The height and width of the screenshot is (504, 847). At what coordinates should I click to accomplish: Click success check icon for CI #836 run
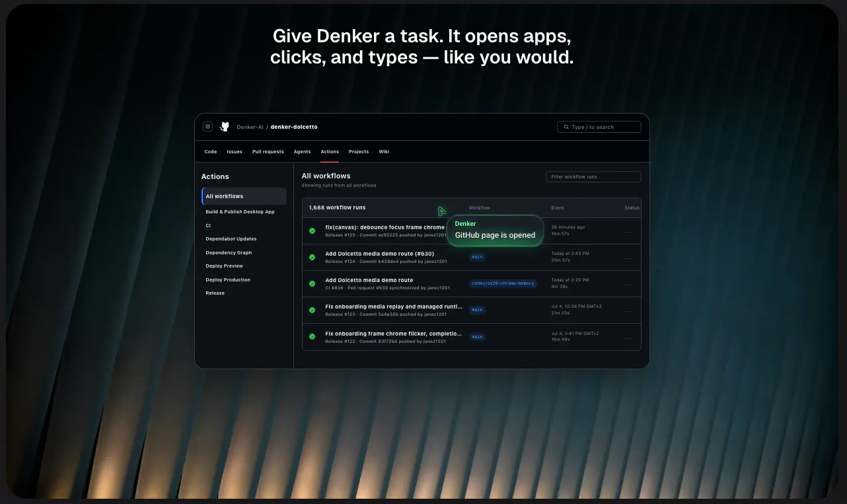point(312,283)
